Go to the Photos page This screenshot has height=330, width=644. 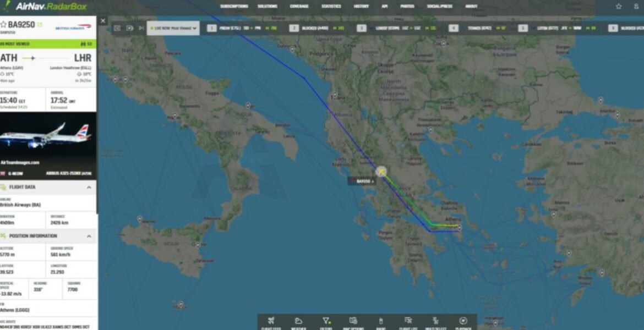tap(407, 6)
